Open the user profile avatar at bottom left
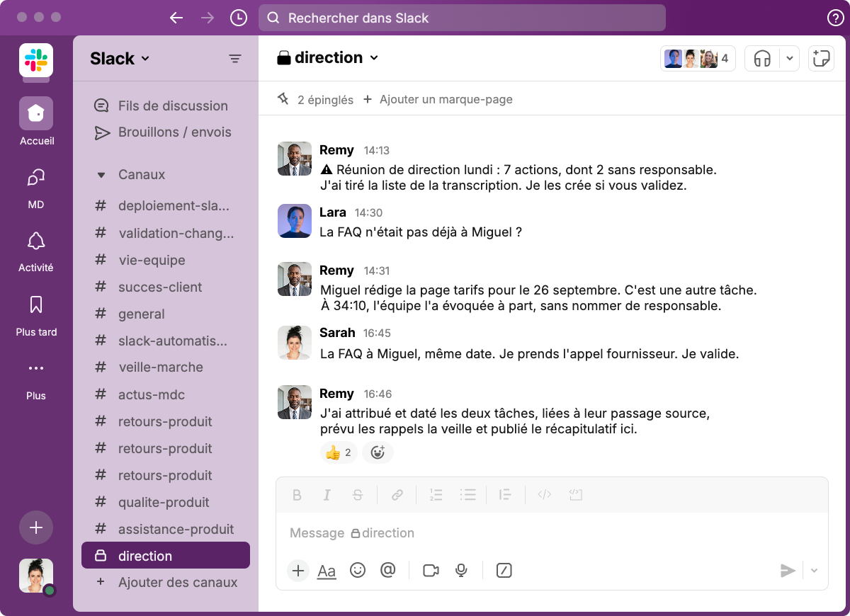The width and height of the screenshot is (850, 616). click(x=36, y=576)
